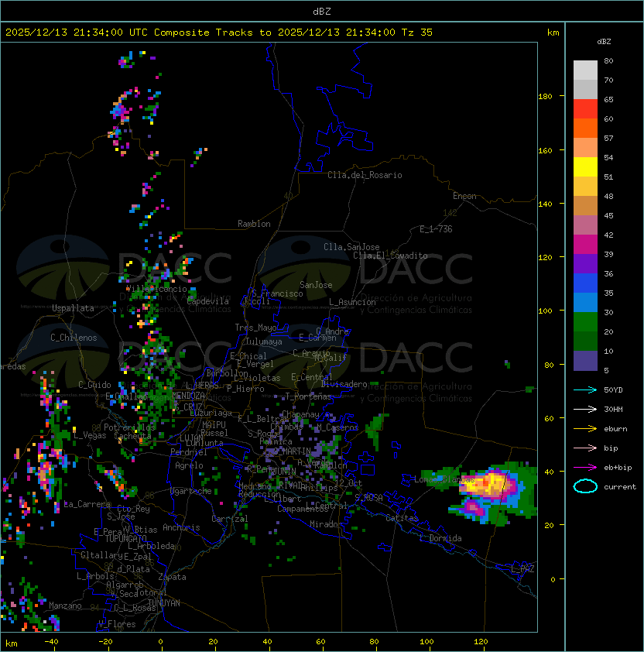Click the Capdevila map label
This screenshot has width=644, height=652.
[208, 301]
